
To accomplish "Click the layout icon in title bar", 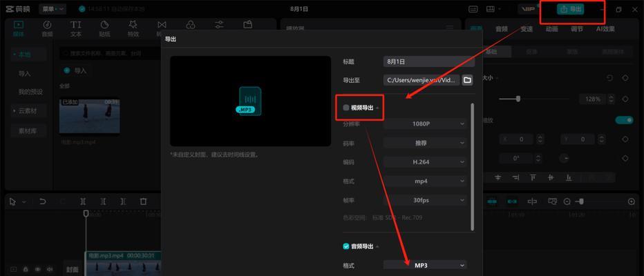I will (491, 9).
